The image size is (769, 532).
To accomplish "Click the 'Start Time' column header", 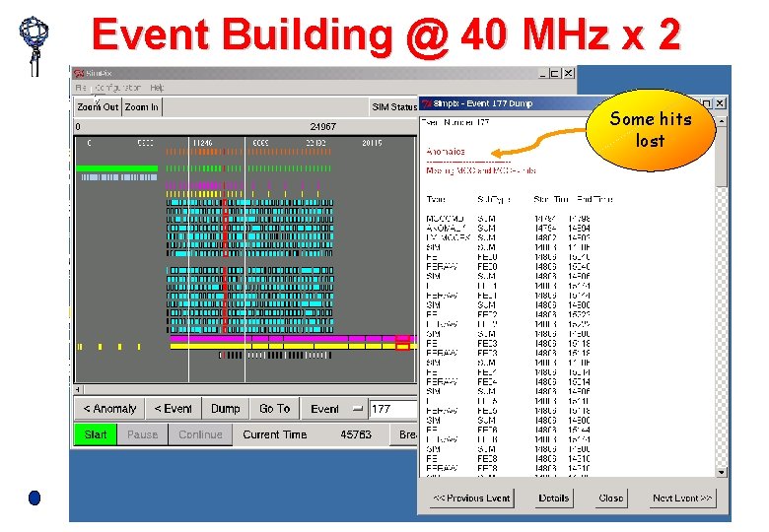I will click(551, 199).
